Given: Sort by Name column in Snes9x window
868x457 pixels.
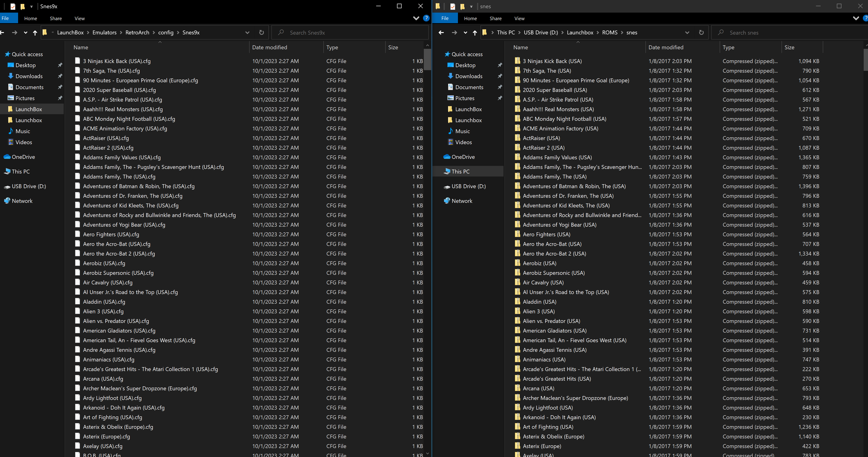Looking at the screenshot, I should pos(160,47).
